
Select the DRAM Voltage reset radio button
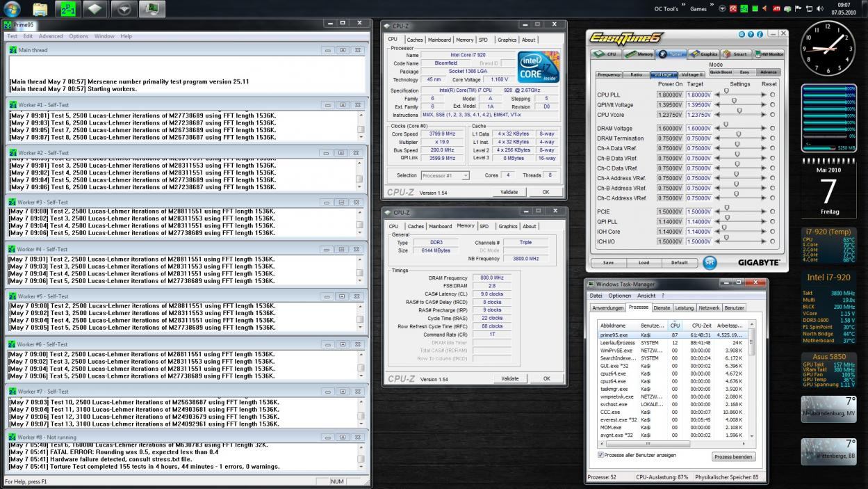coord(772,128)
